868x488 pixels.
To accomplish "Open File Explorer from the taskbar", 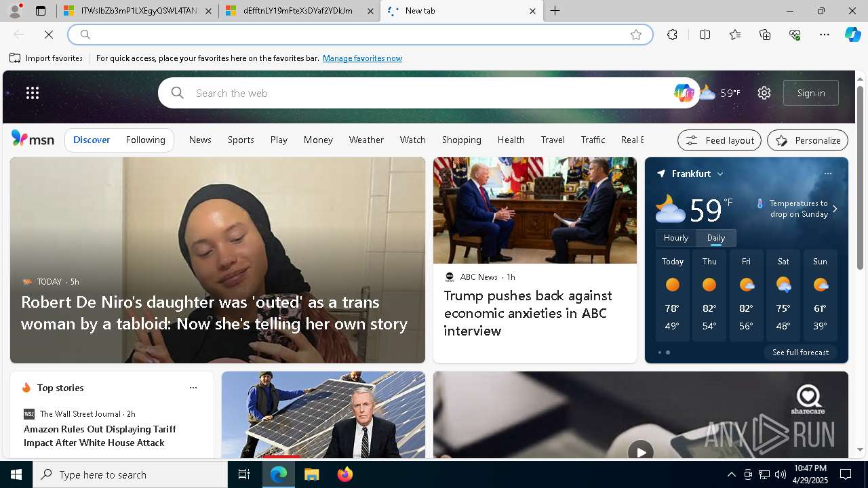I will point(312,474).
